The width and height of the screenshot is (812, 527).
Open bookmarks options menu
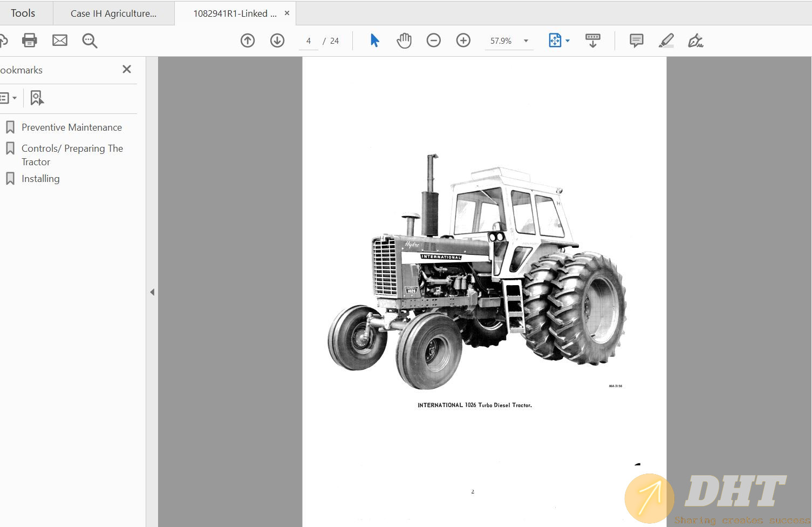point(8,98)
